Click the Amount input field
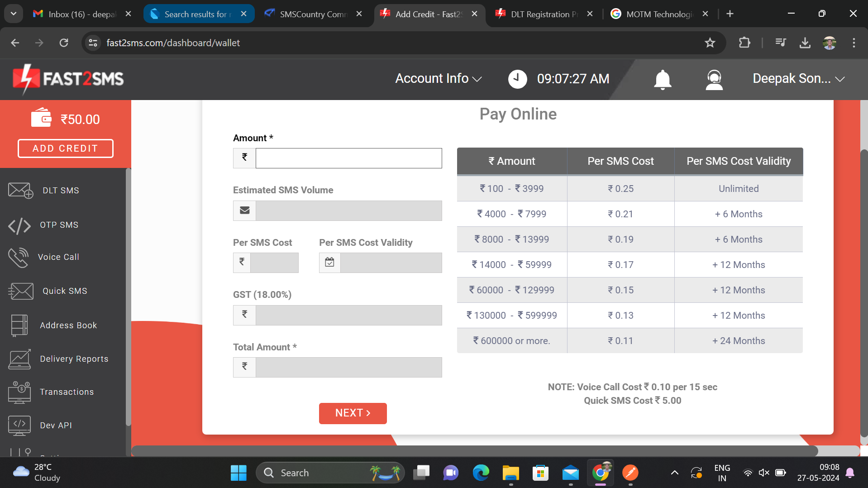868x488 pixels. click(349, 158)
